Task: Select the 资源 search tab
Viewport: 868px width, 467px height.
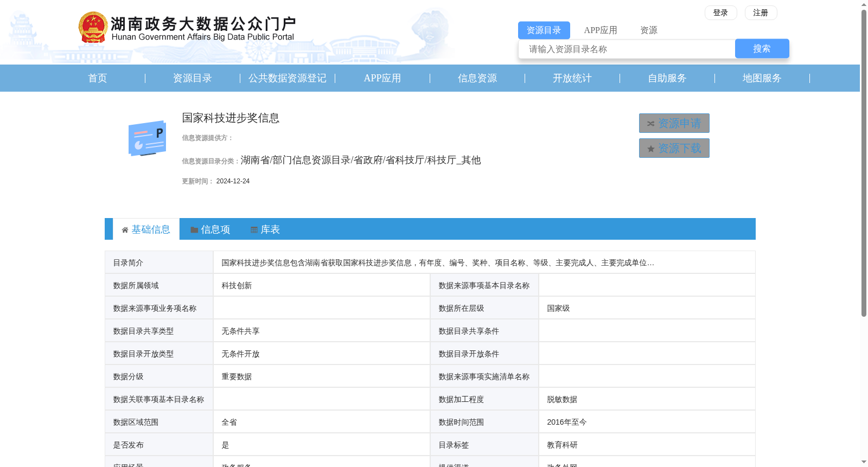Action: point(649,30)
